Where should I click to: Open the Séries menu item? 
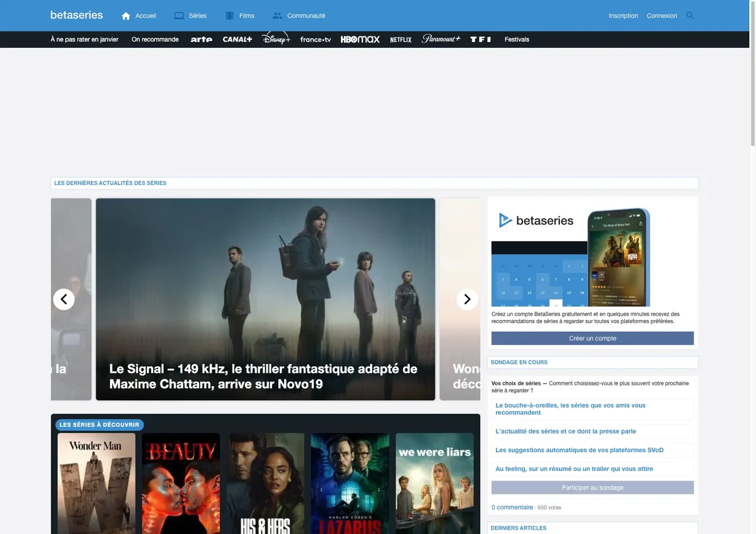tap(197, 16)
